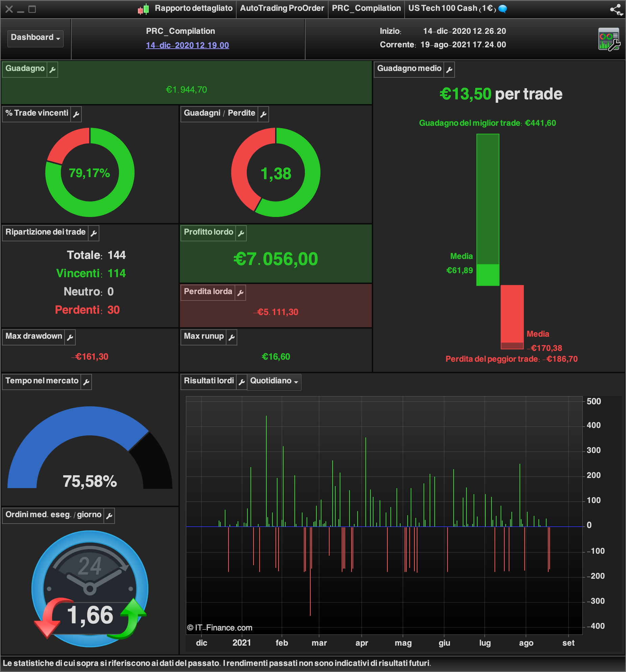Open Profitto lordo wrench settings
626x672 pixels.
241,233
